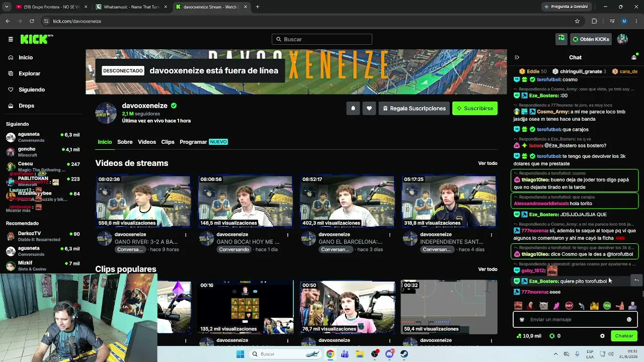Open a new browser tab
This screenshot has width=644, height=362.
[x=258, y=7]
